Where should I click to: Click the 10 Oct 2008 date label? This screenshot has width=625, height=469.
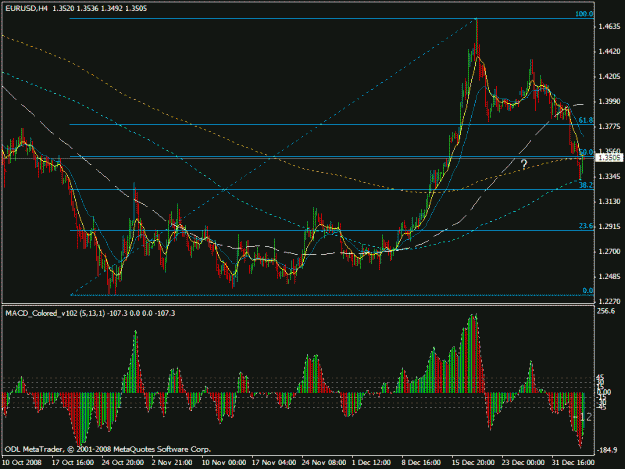coord(22,463)
